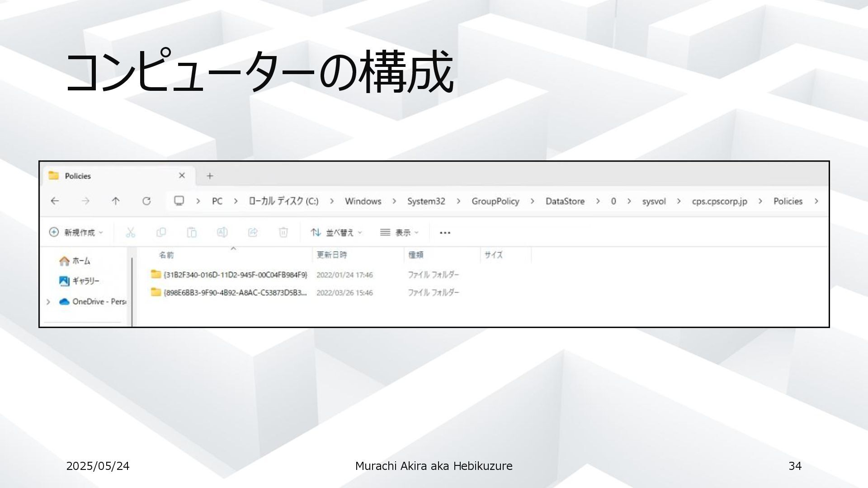Screen dimensions: 868x488
Task: Click the refresh button
Action: [146, 201]
